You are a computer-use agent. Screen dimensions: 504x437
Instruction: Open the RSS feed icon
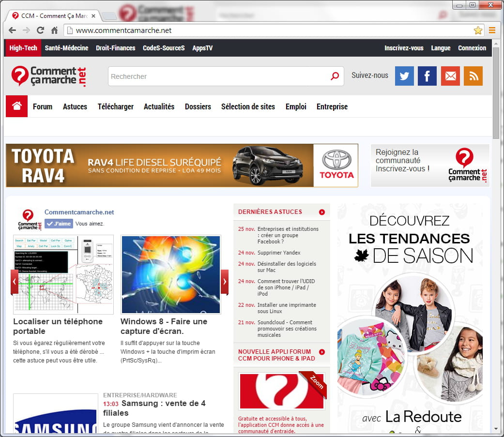[473, 76]
